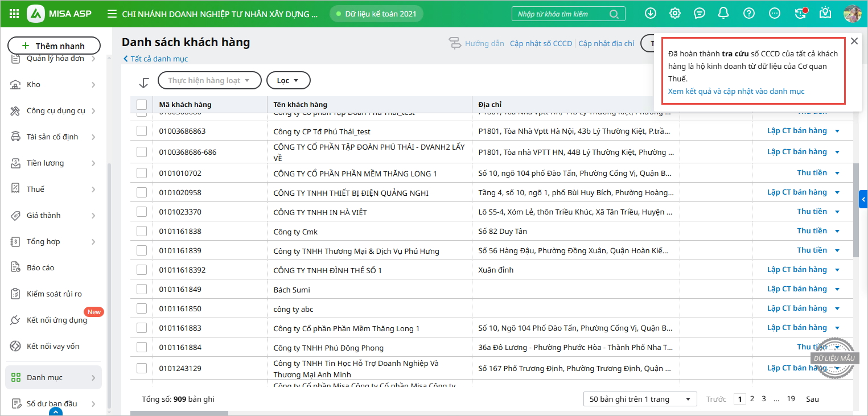Click Cập nhật địa chỉ link
868x416 pixels.
tap(606, 43)
